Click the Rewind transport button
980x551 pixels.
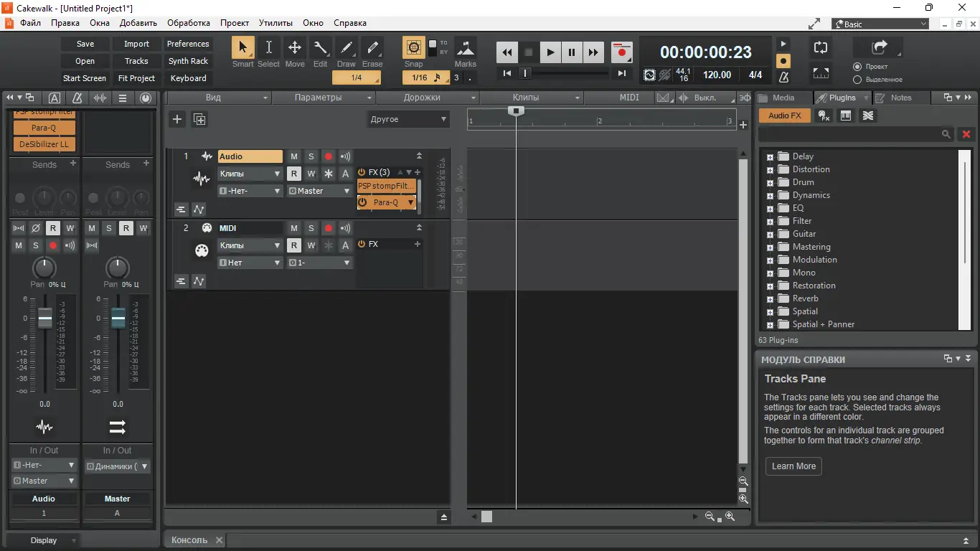coord(507,52)
